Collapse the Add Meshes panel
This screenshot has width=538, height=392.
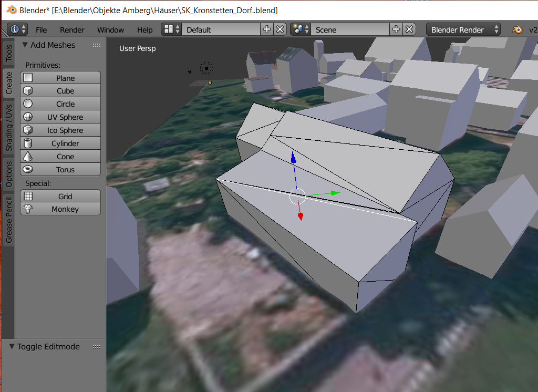25,45
